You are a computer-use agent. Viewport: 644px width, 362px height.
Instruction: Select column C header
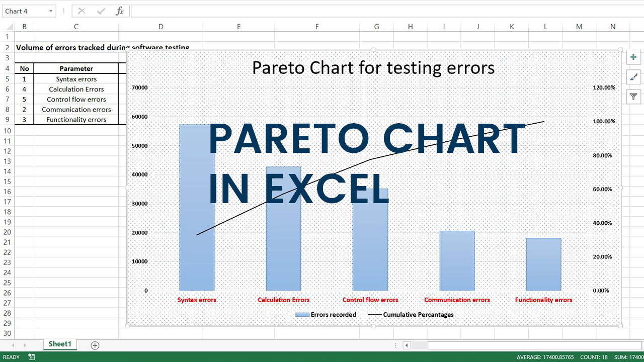click(76, 27)
